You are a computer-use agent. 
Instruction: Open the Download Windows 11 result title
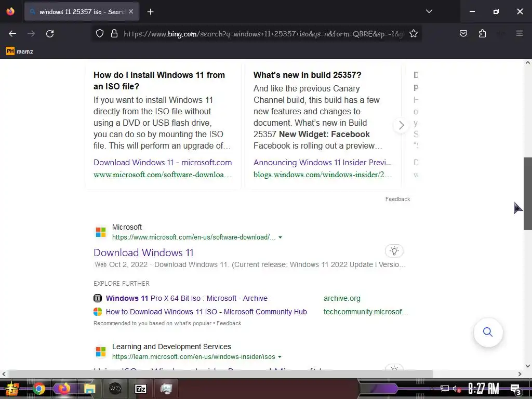pyautogui.click(x=143, y=253)
